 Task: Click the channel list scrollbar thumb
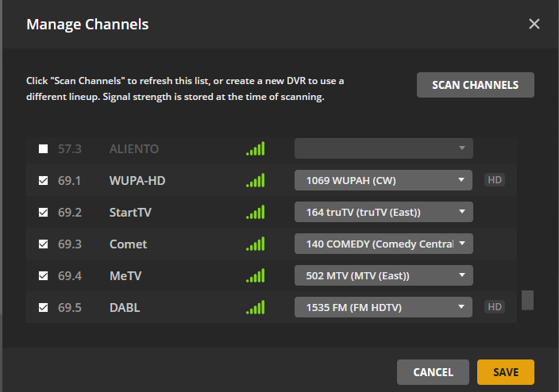527,300
